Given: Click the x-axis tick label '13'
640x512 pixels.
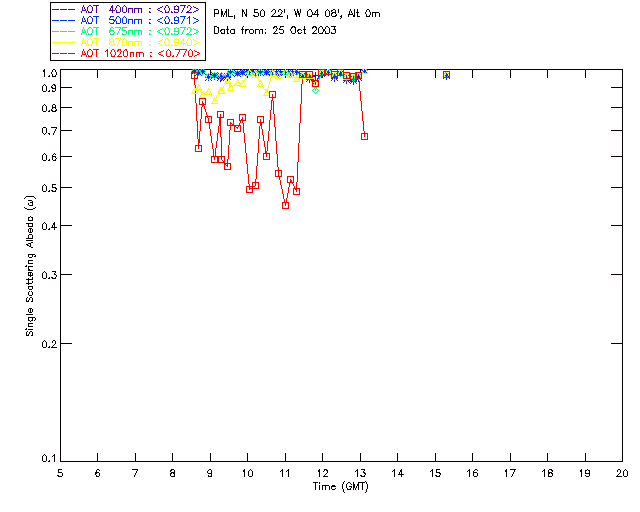Looking at the screenshot, I should [360, 473].
